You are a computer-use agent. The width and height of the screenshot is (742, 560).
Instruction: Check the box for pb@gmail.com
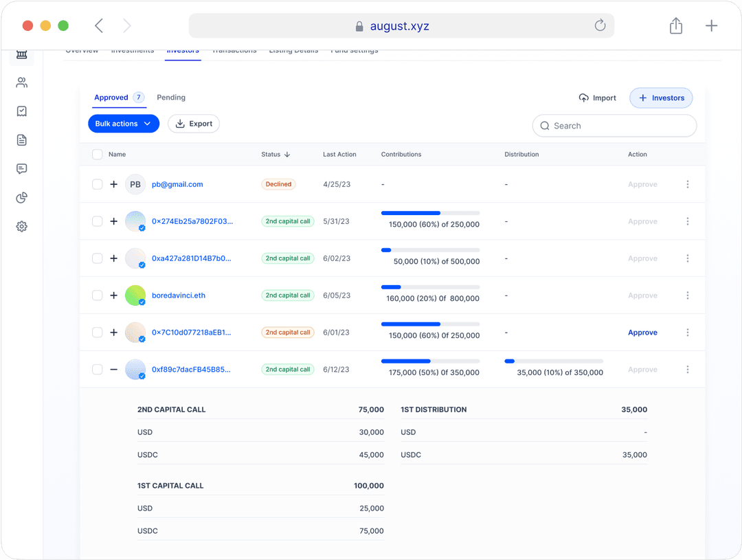[x=98, y=184]
